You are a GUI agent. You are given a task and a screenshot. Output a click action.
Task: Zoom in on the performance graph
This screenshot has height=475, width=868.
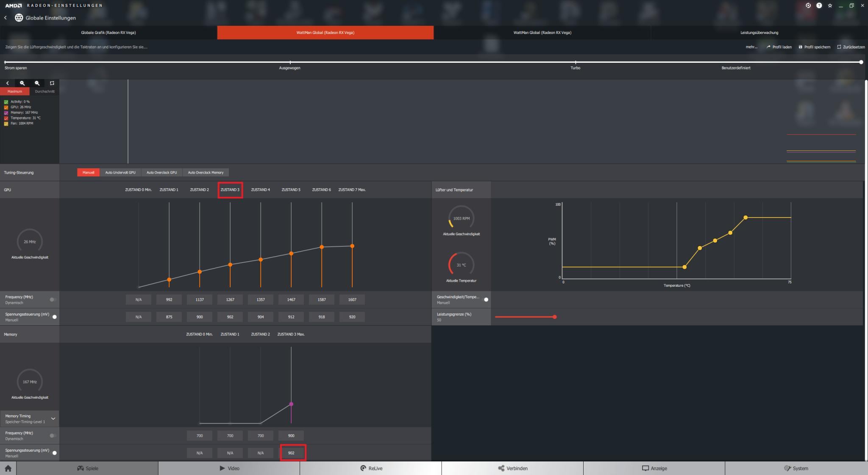click(22, 83)
